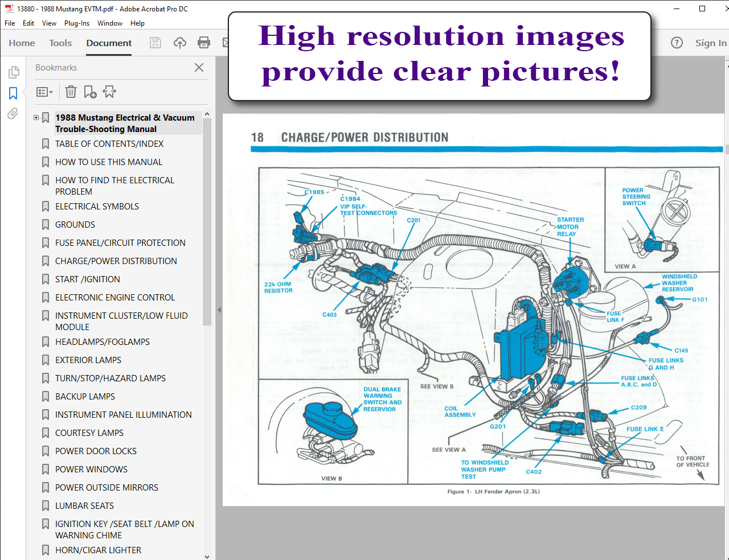Open the Plug-Ins menu
The height and width of the screenshot is (560, 729).
77,23
